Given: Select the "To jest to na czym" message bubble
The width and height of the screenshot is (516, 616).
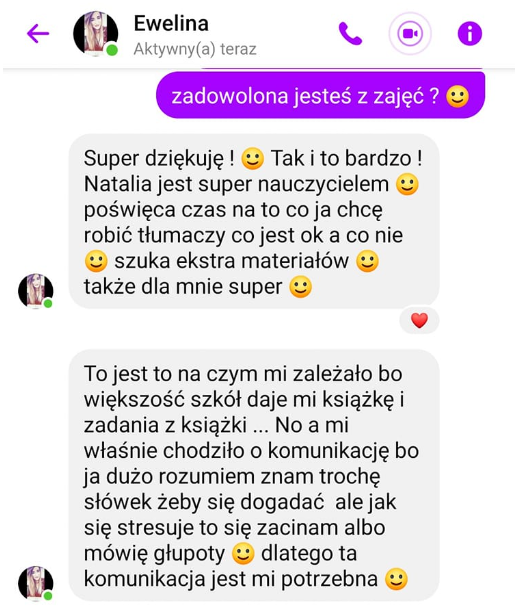Looking at the screenshot, I should pos(254,475).
